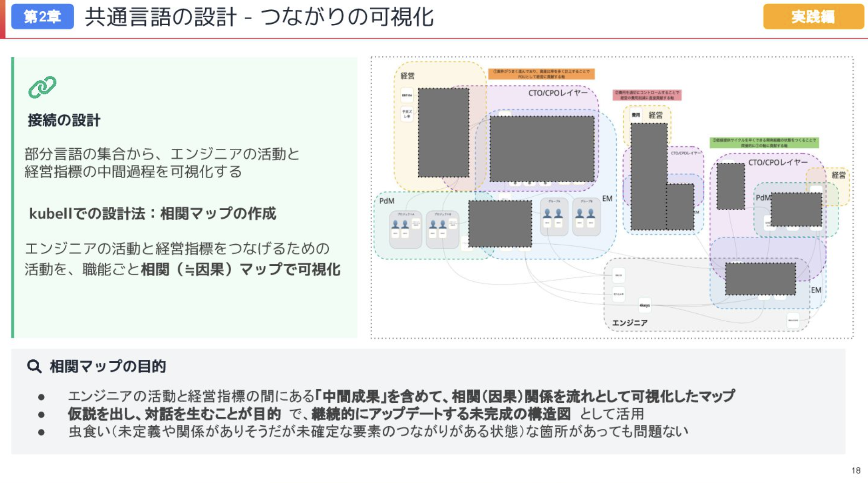
Task: Click the blue 第2章 chapter badge
Action: coord(42,16)
